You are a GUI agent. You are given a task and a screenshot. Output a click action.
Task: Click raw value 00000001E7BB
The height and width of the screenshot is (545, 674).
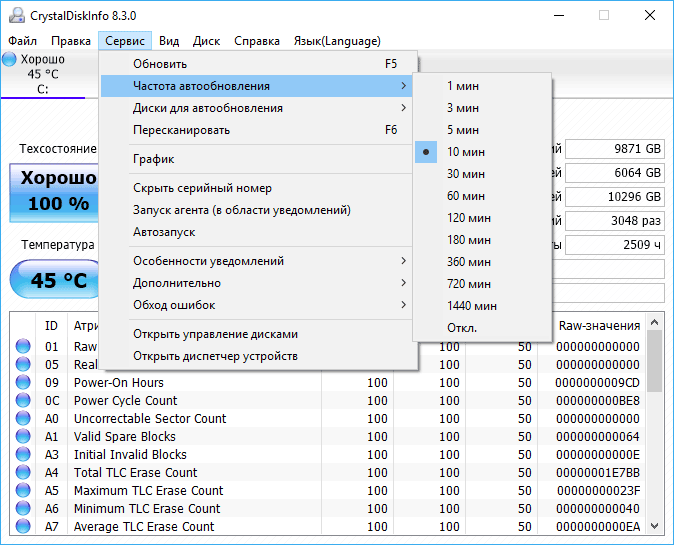coord(598,473)
